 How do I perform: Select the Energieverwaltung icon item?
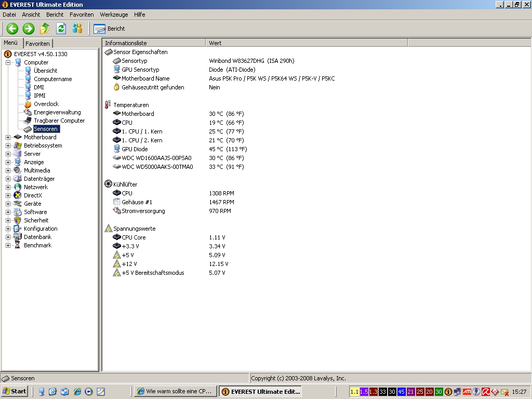tap(28, 112)
